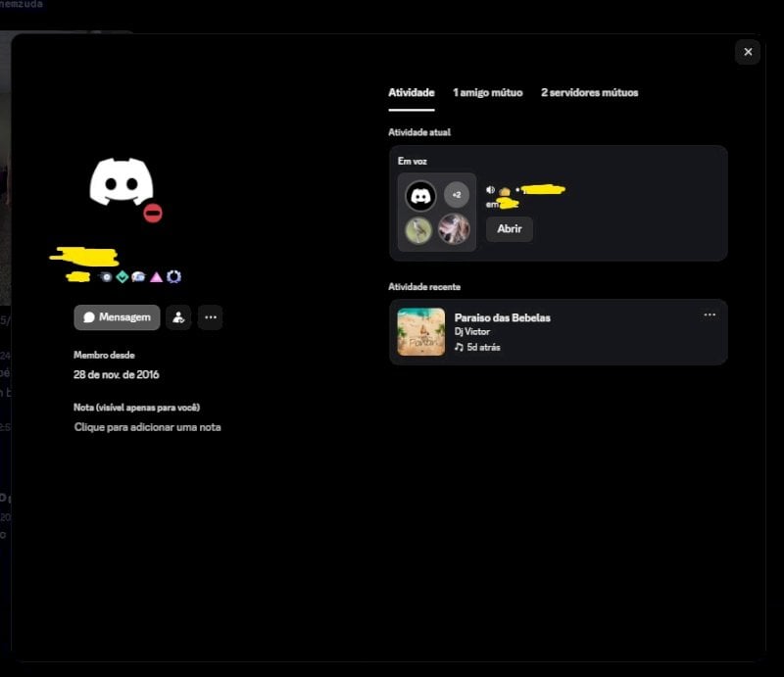This screenshot has width=784, height=677.
Task: Click the Paraíso das Bebelas album cover
Action: (x=421, y=331)
